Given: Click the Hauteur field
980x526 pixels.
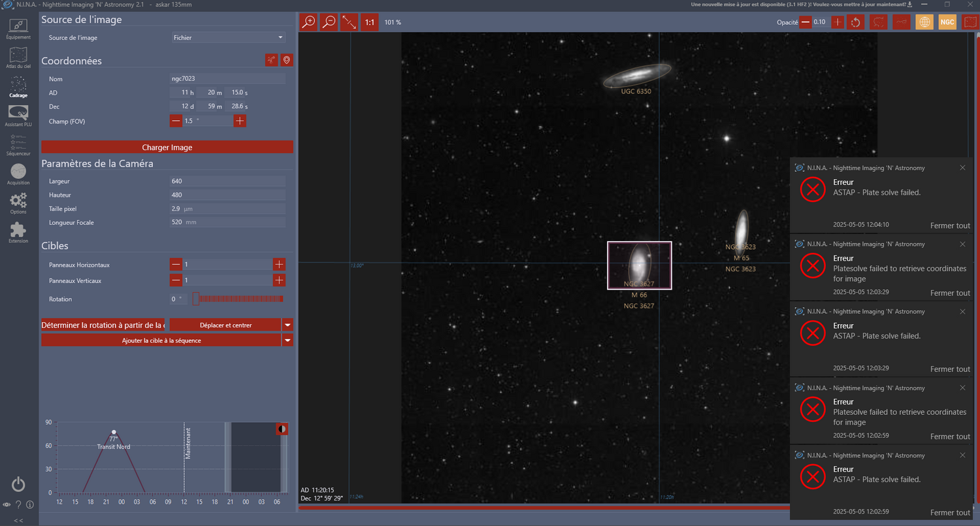Looking at the screenshot, I should (x=228, y=195).
